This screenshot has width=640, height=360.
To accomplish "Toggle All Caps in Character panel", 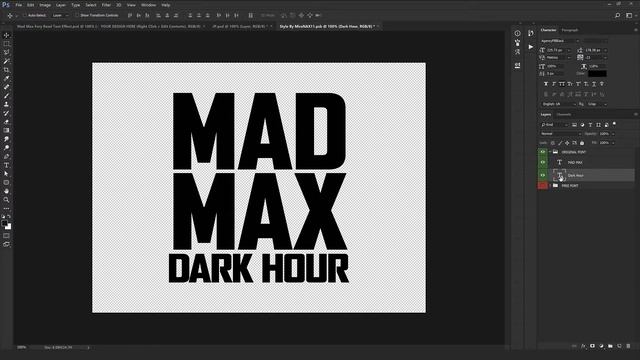I will [562, 84].
